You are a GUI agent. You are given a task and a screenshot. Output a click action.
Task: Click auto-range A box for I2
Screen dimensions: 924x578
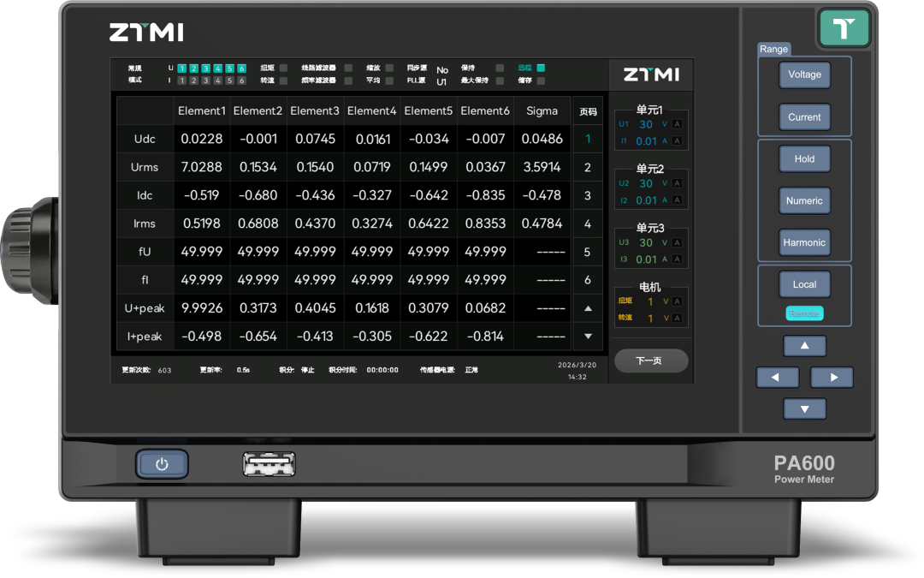[x=677, y=200]
